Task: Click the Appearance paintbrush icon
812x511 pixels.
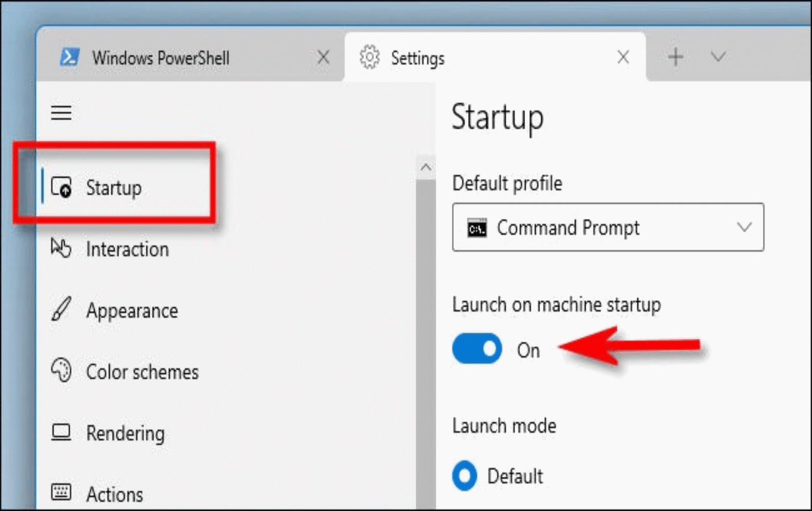Action: [61, 309]
